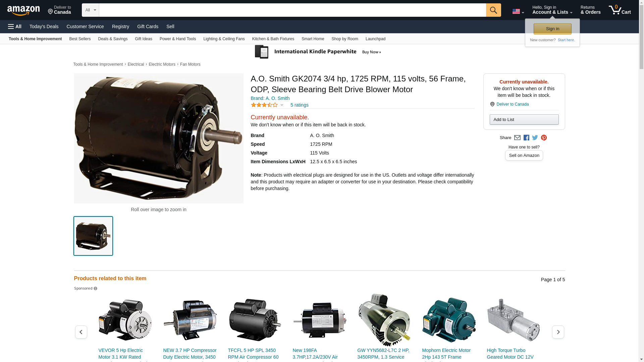This screenshot has width=644, height=362.
Task: Click sponsored info icon
Action: pyautogui.click(x=96, y=289)
